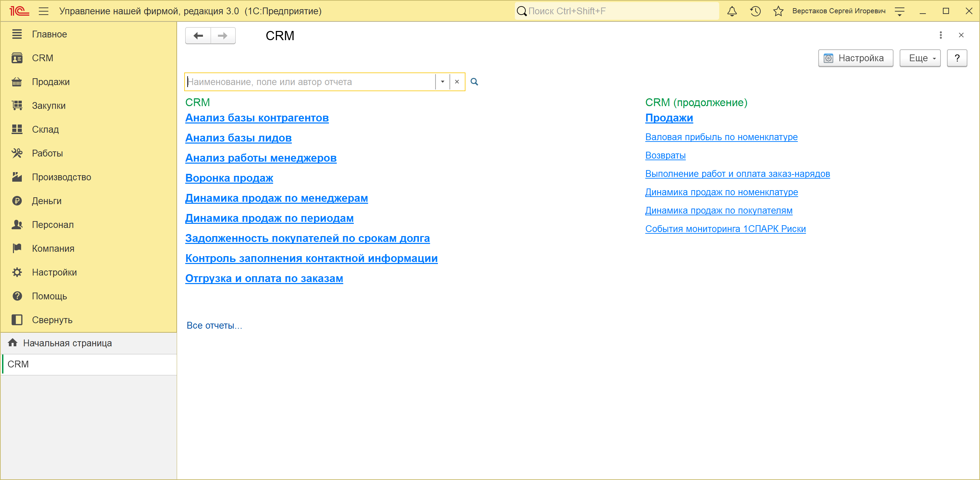Click the Свернуть panel icon
The width and height of the screenshot is (980, 480).
click(17, 320)
